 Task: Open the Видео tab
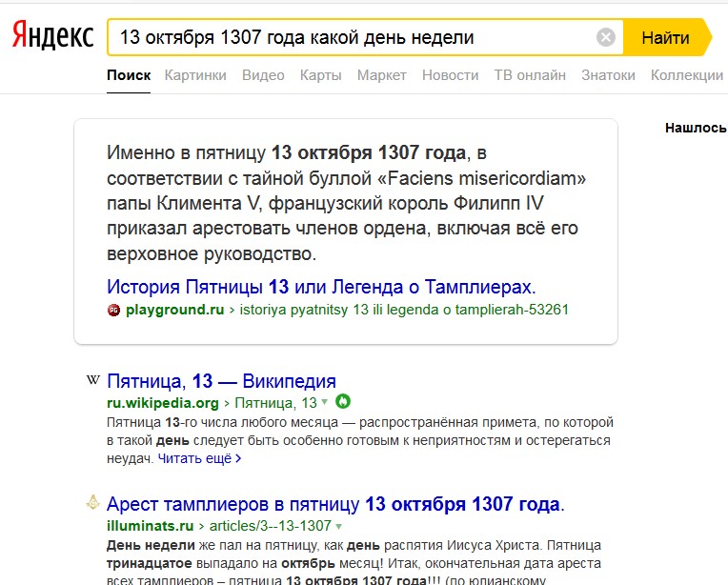click(x=263, y=75)
